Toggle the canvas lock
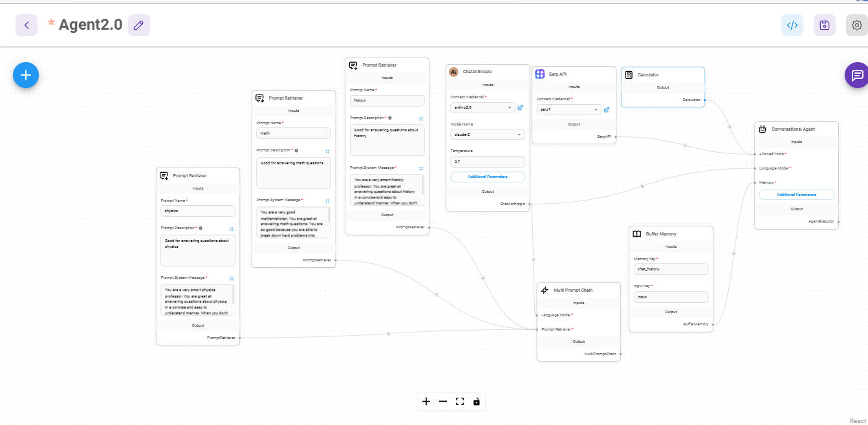 pyautogui.click(x=477, y=401)
